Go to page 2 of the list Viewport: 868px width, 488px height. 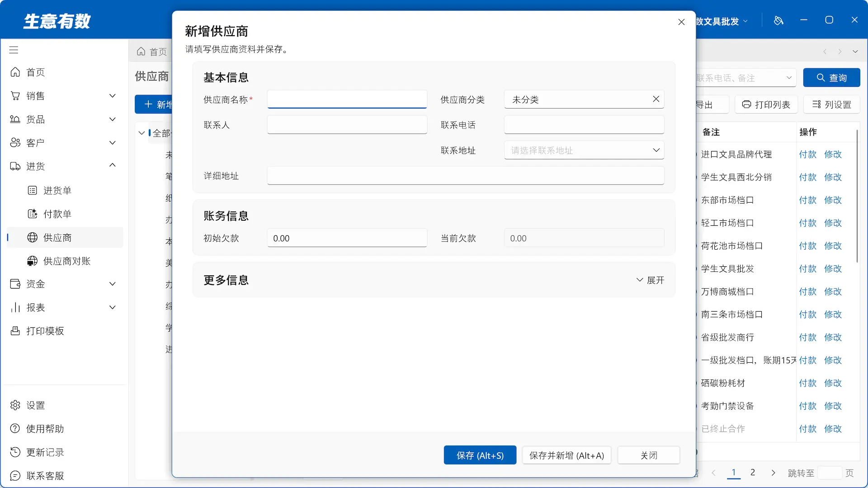tap(753, 473)
